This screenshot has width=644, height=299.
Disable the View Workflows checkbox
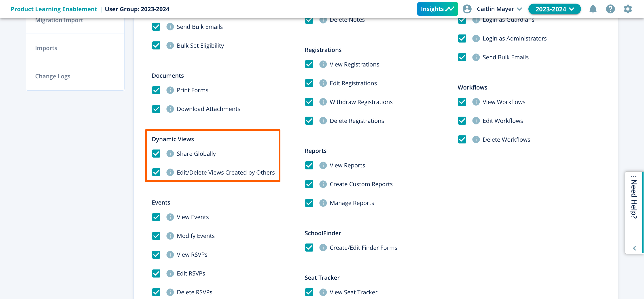coord(462,102)
